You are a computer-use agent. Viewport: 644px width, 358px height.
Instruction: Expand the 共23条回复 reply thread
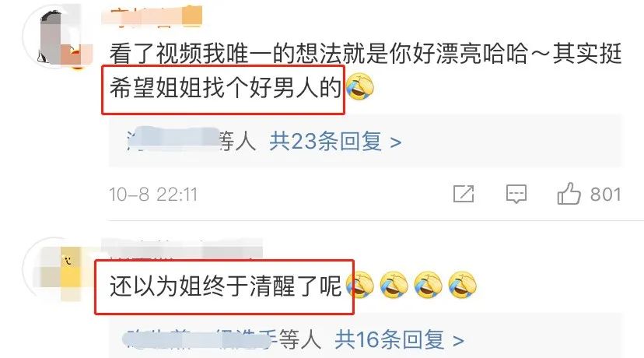click(335, 142)
